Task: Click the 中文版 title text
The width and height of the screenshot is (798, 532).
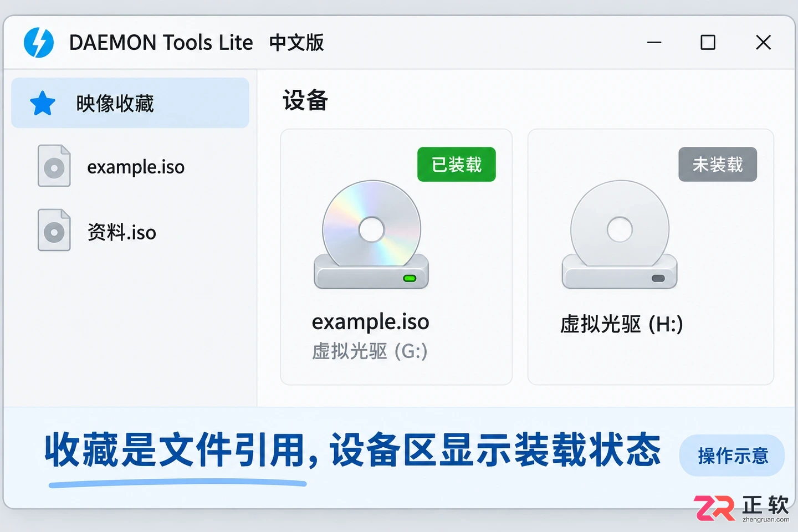Action: (x=296, y=43)
